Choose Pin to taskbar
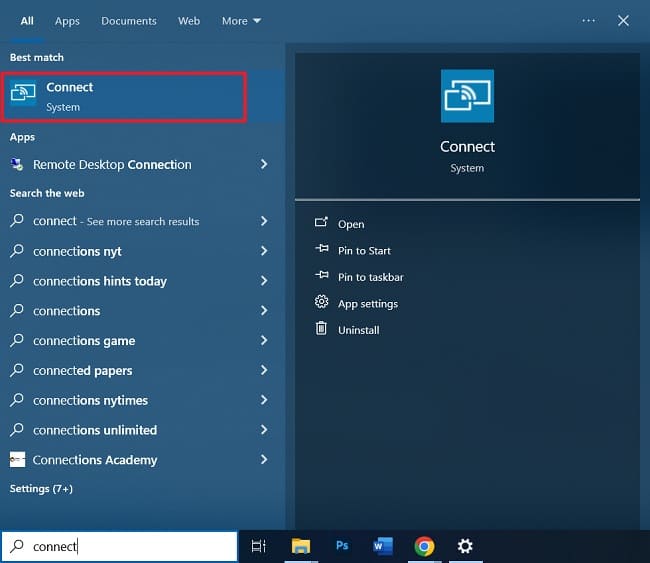 371,277
